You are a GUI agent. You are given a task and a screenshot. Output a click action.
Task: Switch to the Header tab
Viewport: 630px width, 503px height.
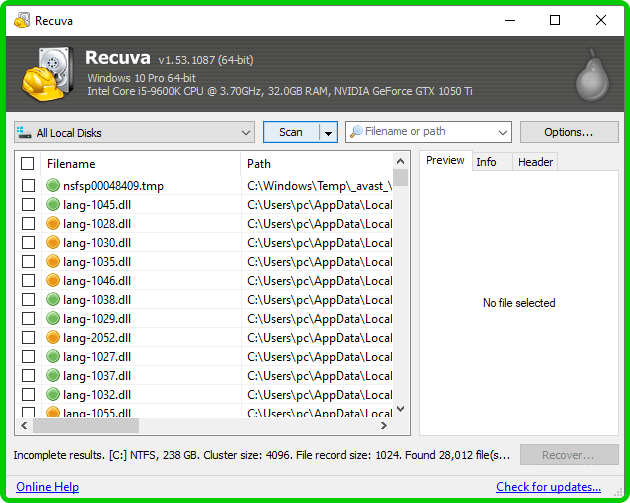[535, 162]
